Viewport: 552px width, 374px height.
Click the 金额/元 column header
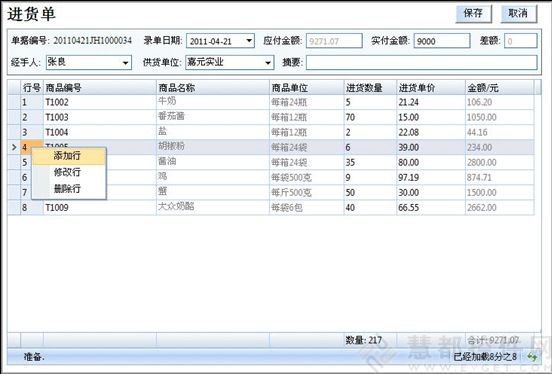pyautogui.click(x=500, y=88)
